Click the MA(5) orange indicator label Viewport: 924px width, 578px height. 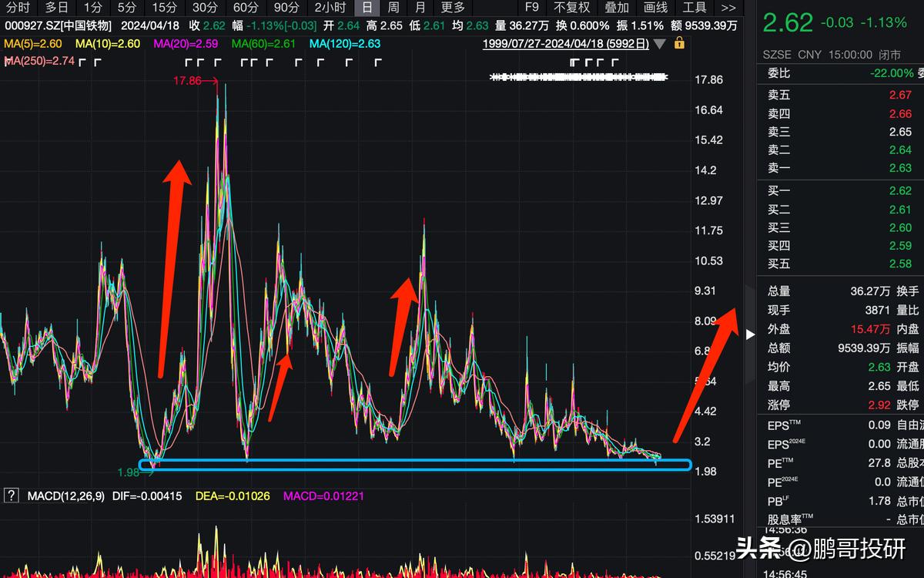coord(33,44)
